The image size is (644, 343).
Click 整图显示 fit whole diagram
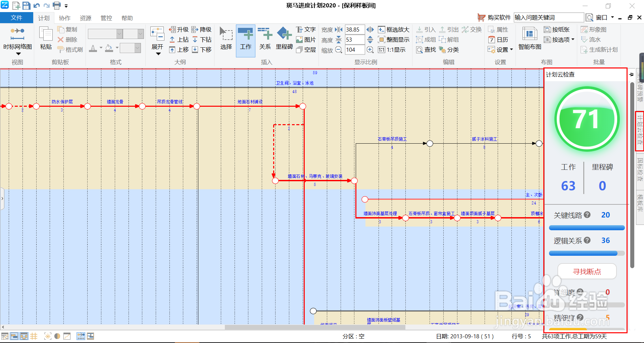tap(394, 40)
